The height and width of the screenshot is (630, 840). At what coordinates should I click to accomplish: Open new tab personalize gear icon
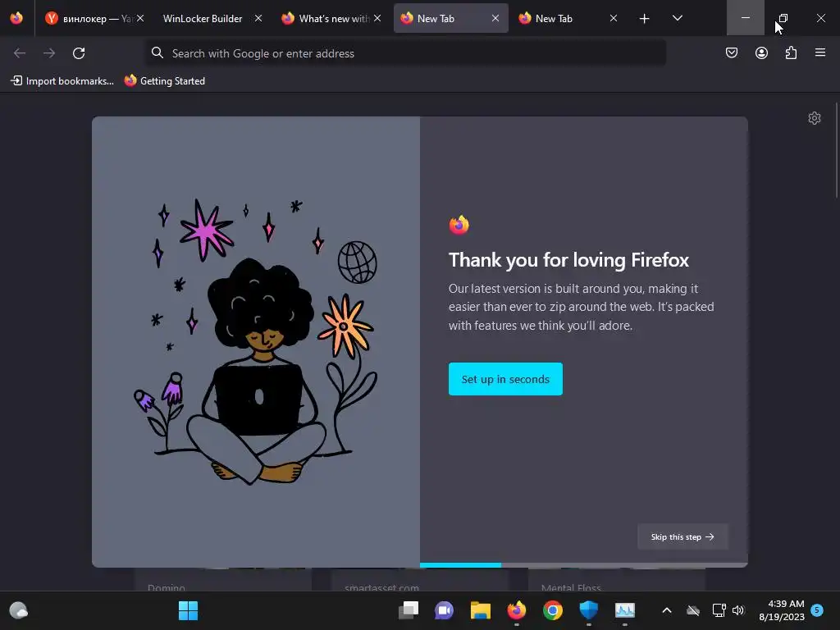click(815, 118)
